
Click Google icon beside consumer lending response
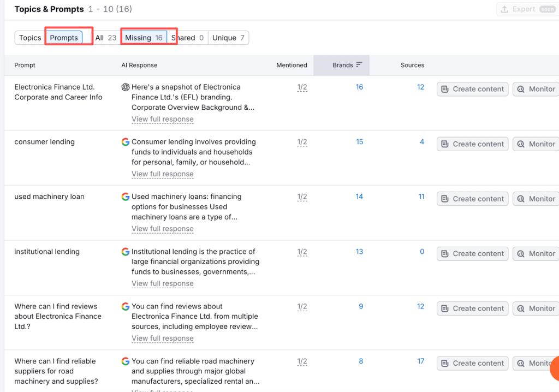pyautogui.click(x=126, y=142)
